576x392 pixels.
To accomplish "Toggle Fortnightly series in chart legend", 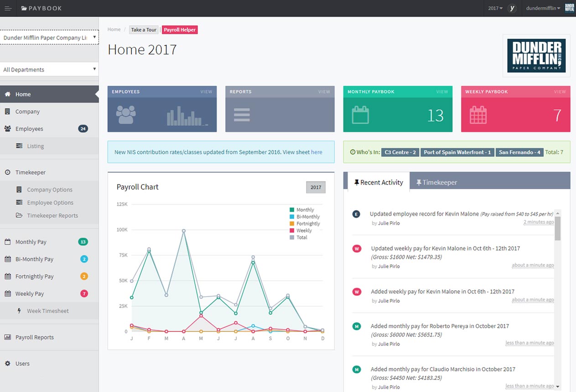I will tap(305, 223).
